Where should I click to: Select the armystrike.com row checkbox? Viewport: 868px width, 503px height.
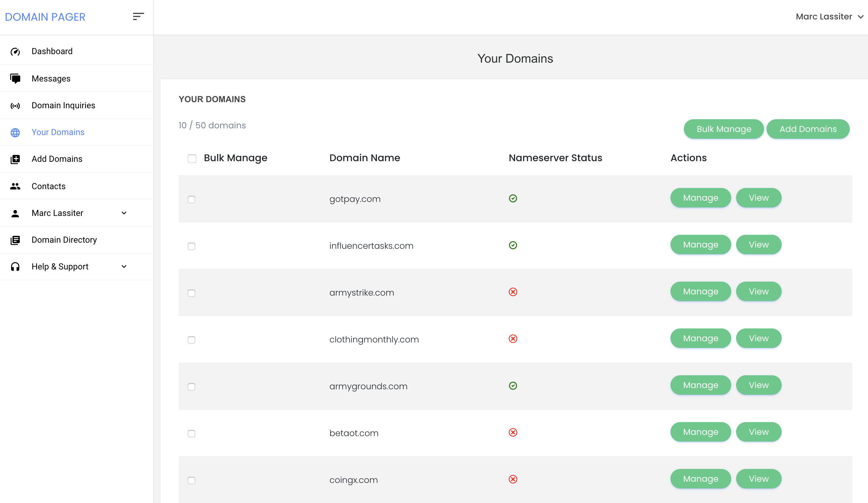[192, 293]
